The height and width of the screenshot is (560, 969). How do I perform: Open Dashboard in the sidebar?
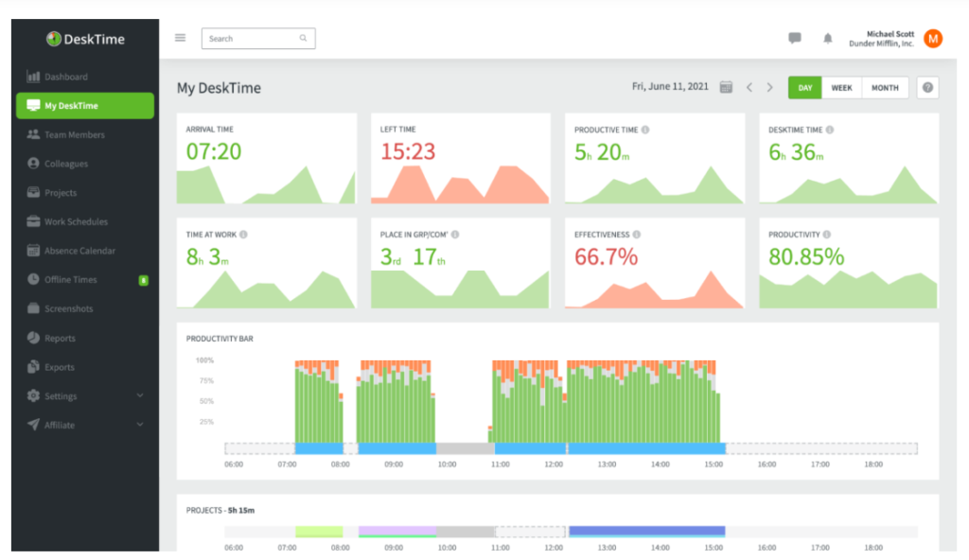coord(65,77)
